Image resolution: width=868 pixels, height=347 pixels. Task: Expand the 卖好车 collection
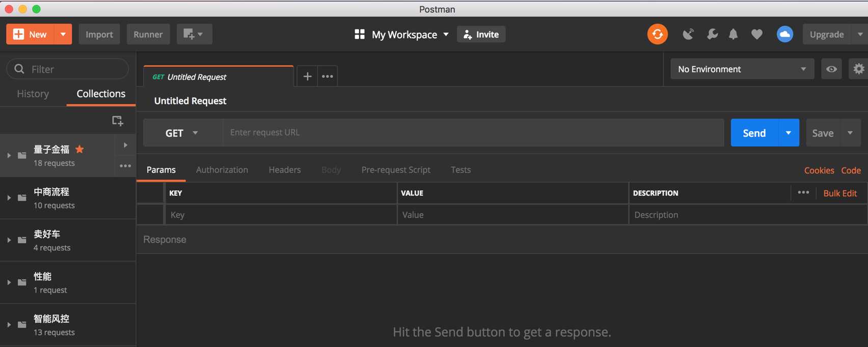click(9, 240)
